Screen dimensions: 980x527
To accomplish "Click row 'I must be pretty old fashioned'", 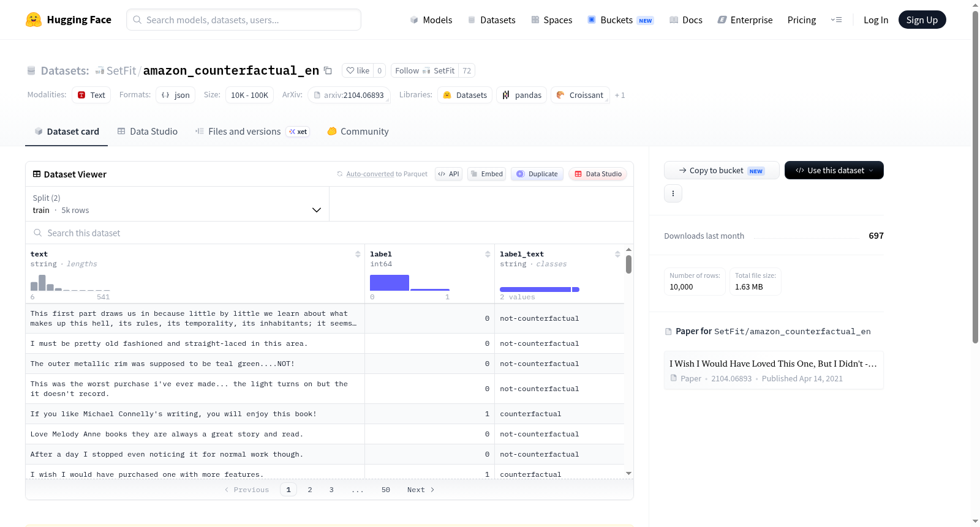I will (325, 343).
